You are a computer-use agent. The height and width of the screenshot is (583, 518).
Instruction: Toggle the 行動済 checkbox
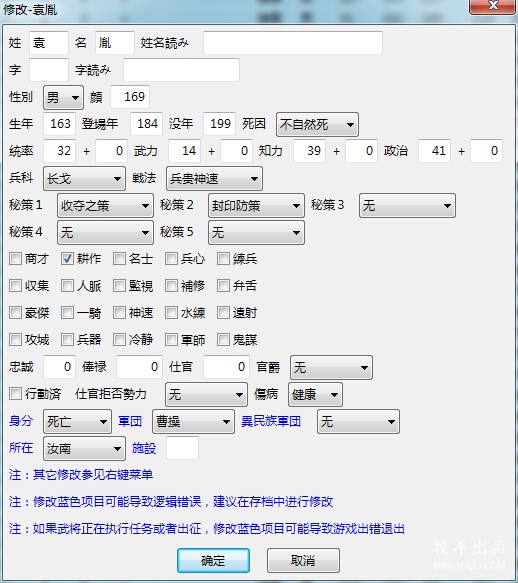(x=16, y=393)
